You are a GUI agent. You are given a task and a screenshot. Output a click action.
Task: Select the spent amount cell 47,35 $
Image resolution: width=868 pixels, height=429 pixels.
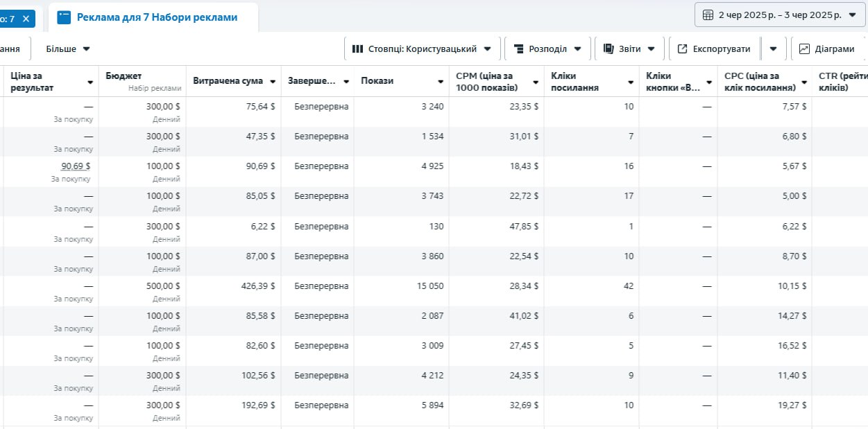click(260, 137)
